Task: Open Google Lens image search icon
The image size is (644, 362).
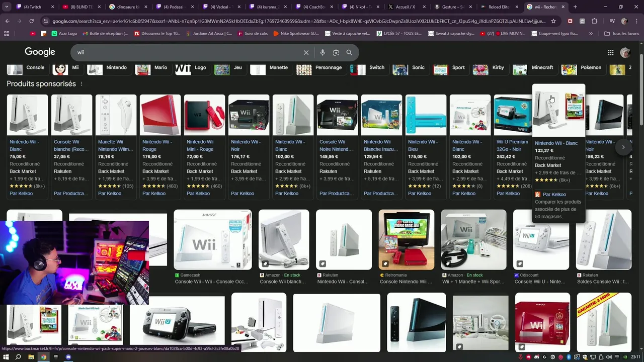Action: [336, 52]
